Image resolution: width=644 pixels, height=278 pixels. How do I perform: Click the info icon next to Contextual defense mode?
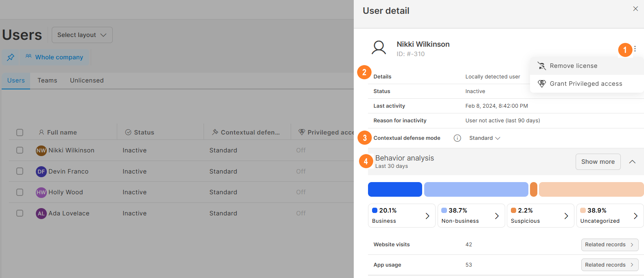[x=457, y=138]
